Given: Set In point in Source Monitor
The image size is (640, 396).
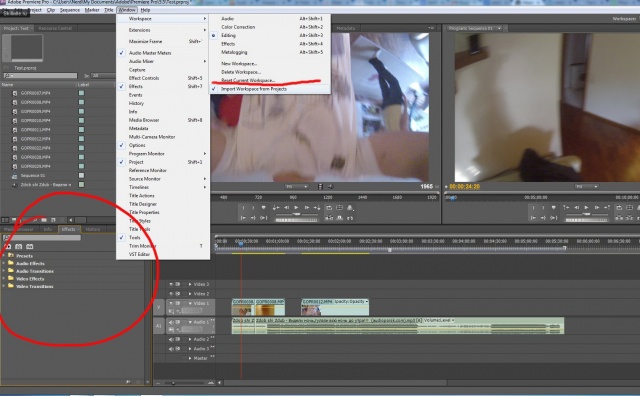Looking at the screenshot, I should point(243,208).
